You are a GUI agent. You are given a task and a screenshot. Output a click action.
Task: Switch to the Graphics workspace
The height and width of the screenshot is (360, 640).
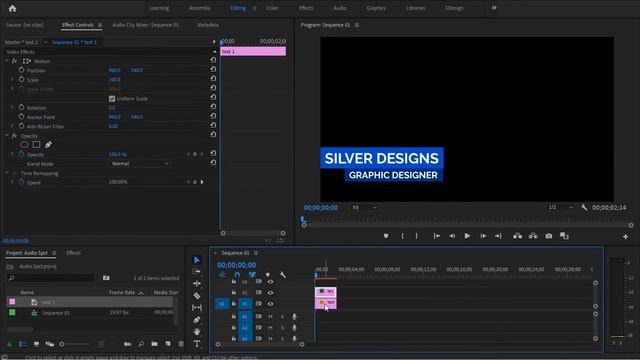tap(376, 8)
